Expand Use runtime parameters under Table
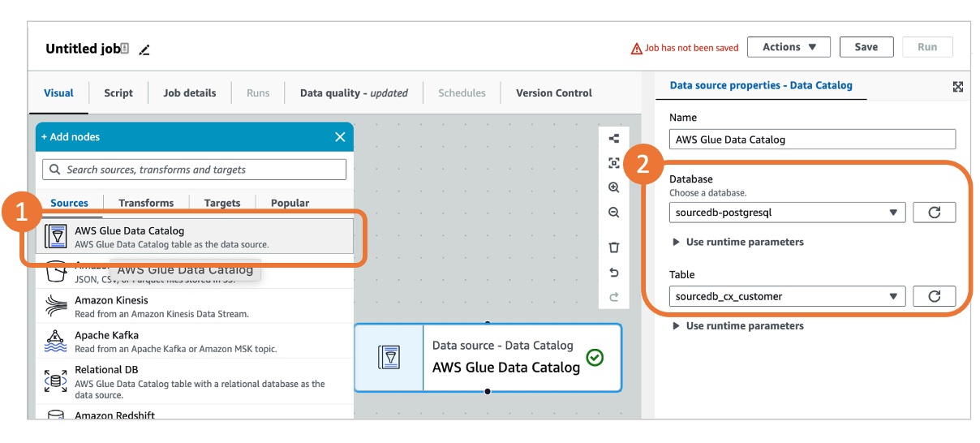Viewport: 980px width, 443px height. [x=738, y=325]
